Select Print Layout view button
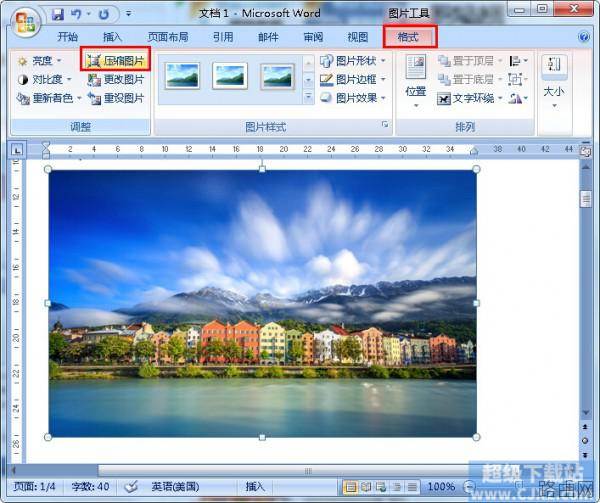600x503 pixels. [x=350, y=487]
